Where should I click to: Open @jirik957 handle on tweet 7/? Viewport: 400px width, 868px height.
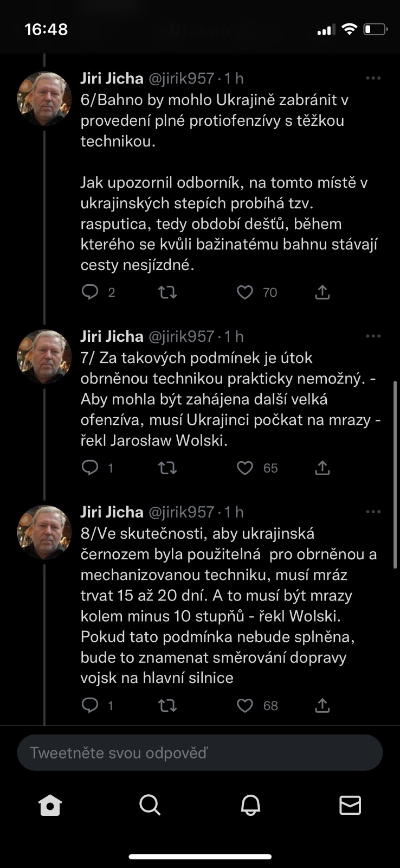(x=181, y=336)
